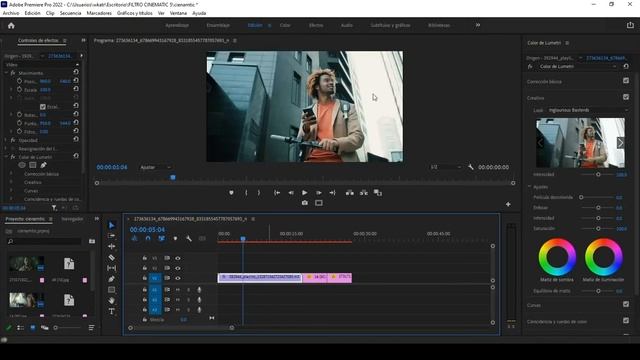
Task: Toggle eye visibility of track V3
Action: 178,258
